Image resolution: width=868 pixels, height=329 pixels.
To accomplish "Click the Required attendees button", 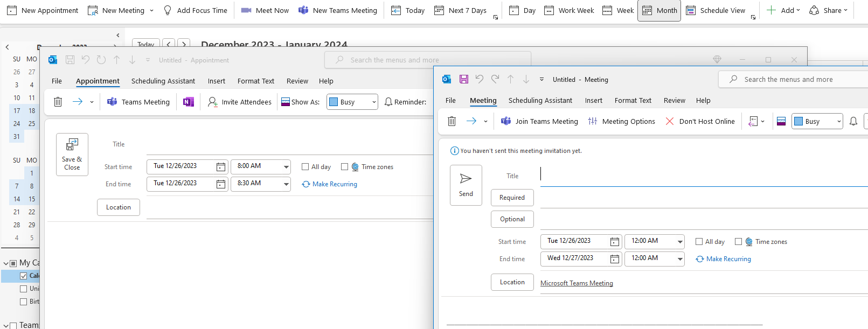I will 512,198.
